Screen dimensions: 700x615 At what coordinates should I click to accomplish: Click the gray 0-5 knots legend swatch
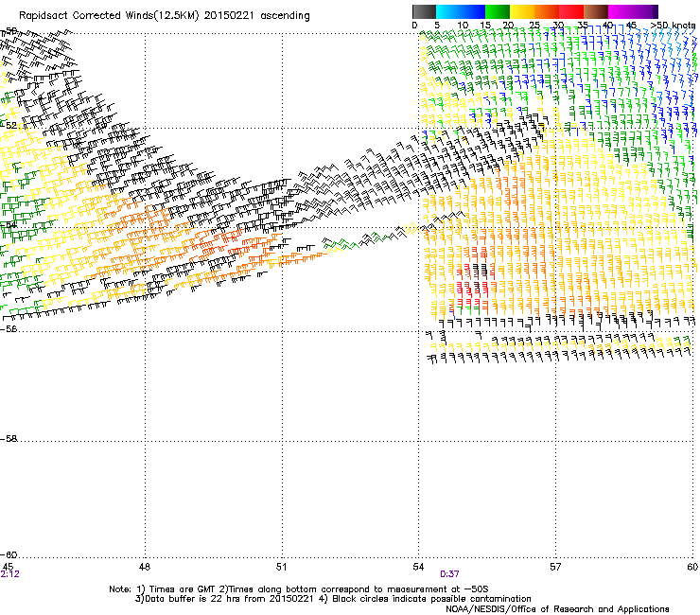(x=424, y=11)
